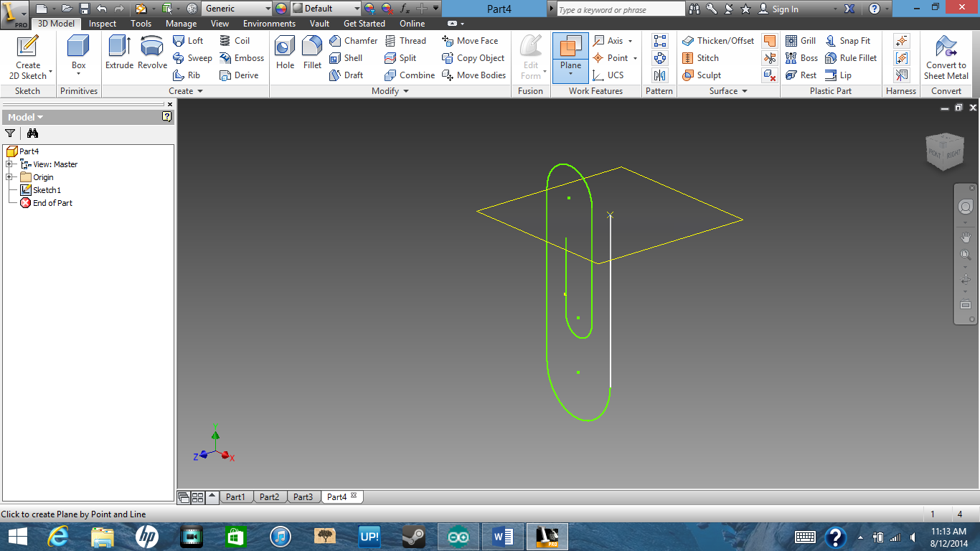Activate the Grill plastic part tool
Viewport: 980px width, 551px height.
[x=801, y=41]
